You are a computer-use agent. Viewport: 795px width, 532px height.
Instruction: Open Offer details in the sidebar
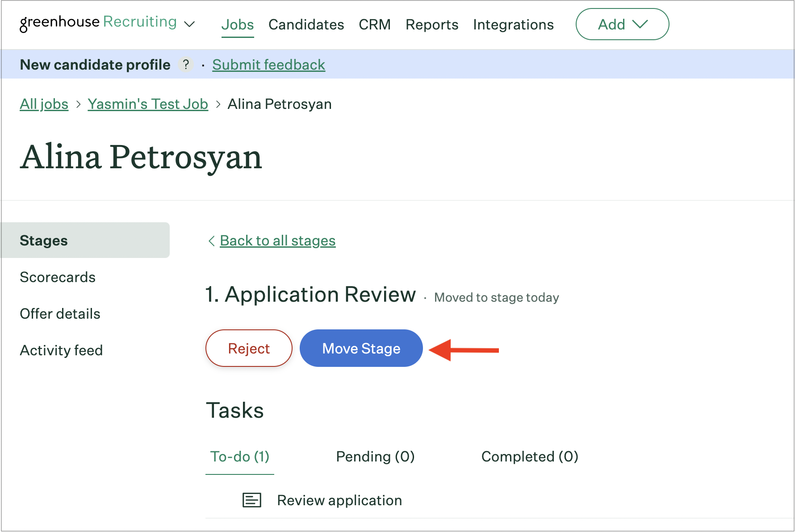click(x=60, y=314)
